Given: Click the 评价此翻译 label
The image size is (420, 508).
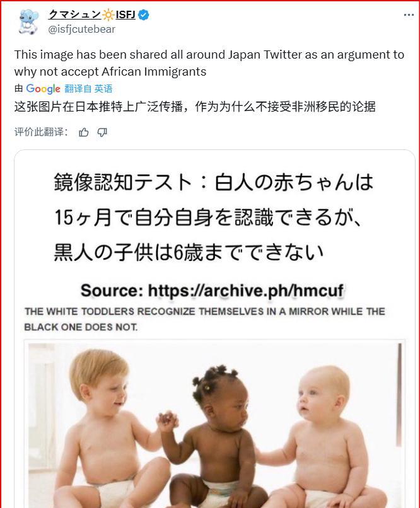Looking at the screenshot, I should (41, 132).
